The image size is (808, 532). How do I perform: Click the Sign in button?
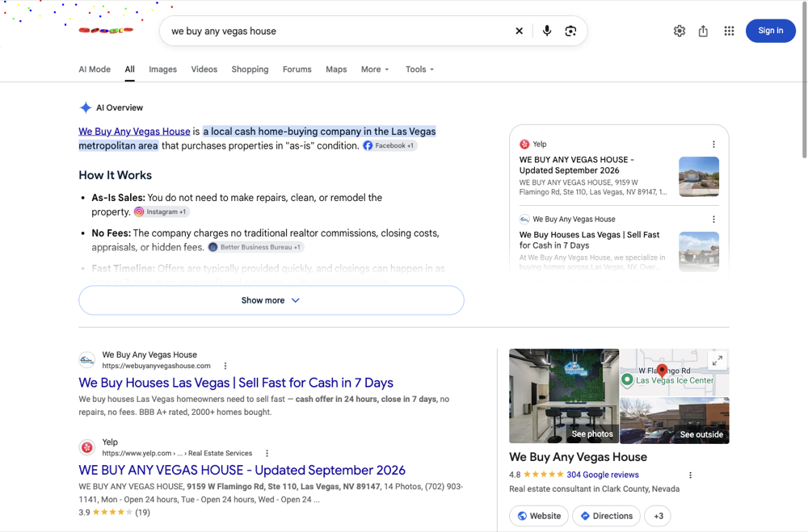pyautogui.click(x=770, y=31)
